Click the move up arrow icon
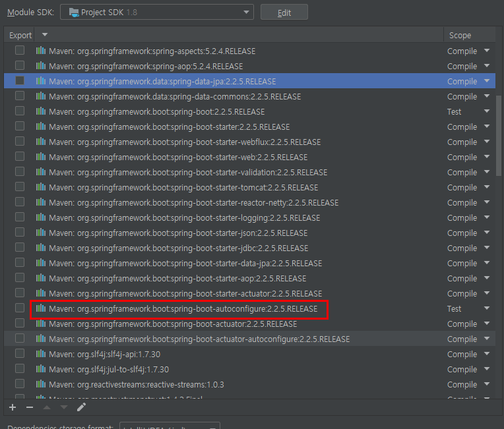Image resolution: width=504 pixels, height=429 pixels. 47,407
